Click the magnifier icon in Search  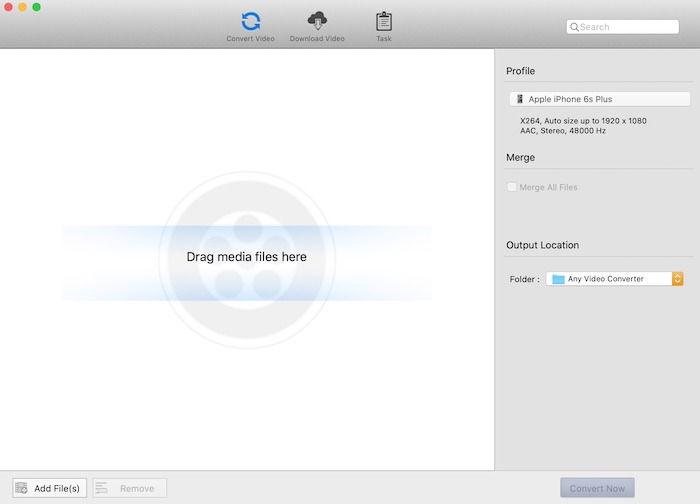574,27
